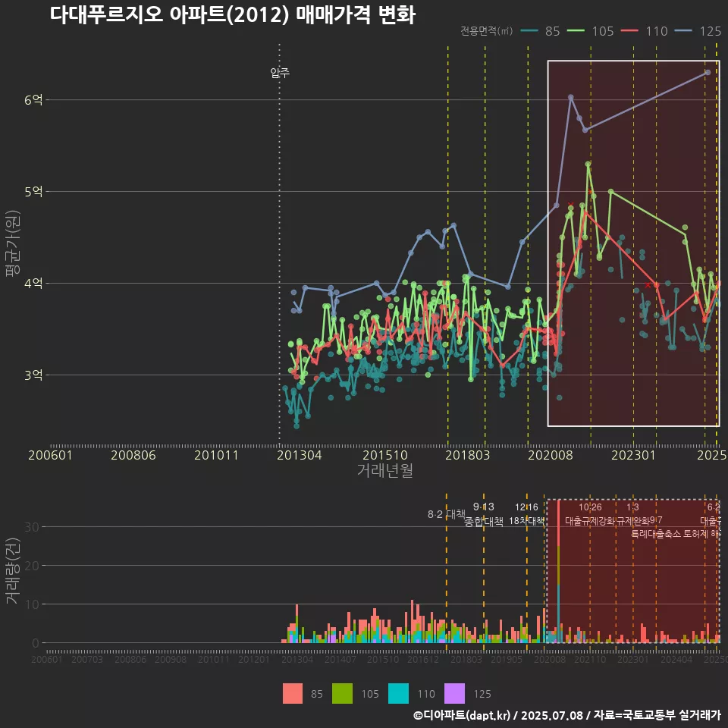
Task: Click the 125㎡ blue line legend entry at top
Action: click(698, 31)
